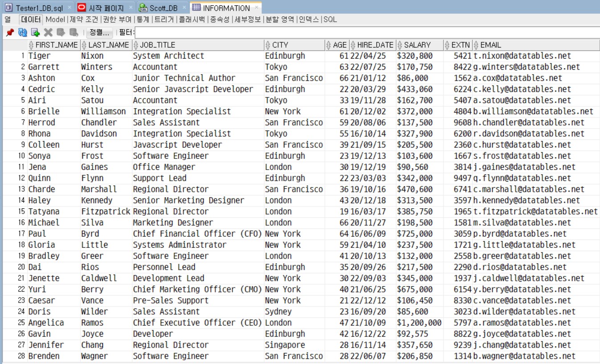Sort by the AGE column header
The width and height of the screenshot is (600, 364).
(337, 45)
